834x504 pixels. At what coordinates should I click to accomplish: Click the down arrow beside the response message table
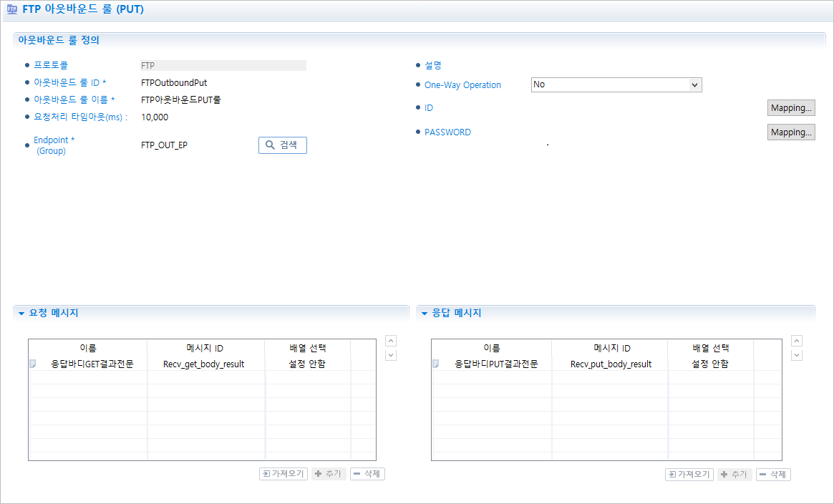(x=797, y=355)
